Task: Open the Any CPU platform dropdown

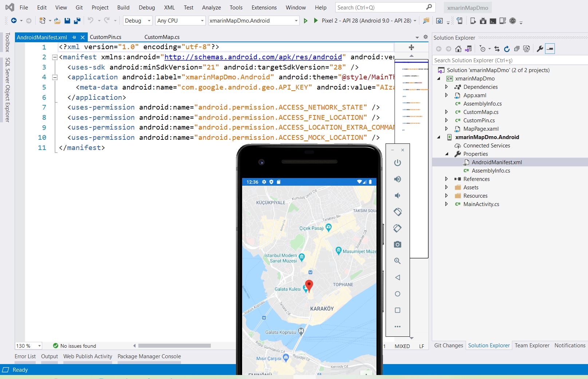Action: (180, 21)
